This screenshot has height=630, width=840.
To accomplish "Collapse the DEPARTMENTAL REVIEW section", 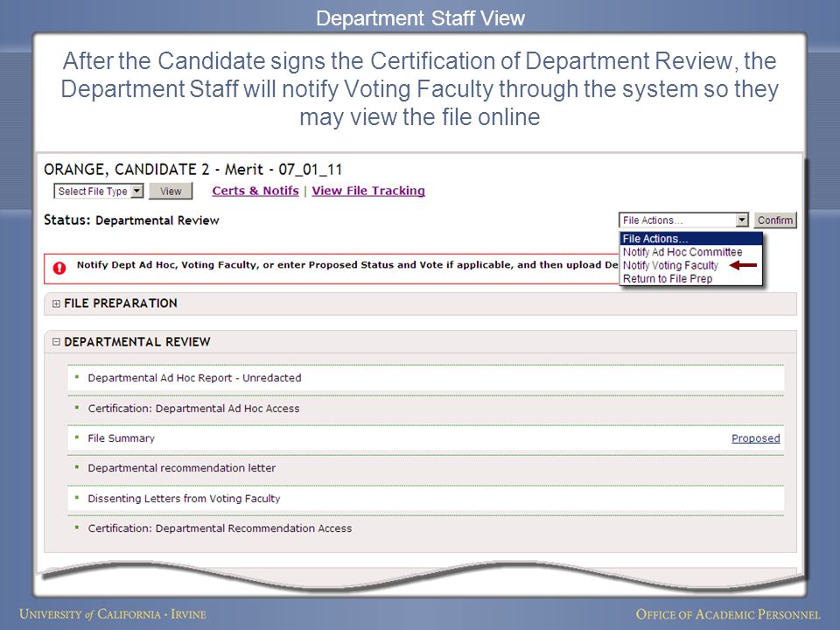I will (56, 342).
